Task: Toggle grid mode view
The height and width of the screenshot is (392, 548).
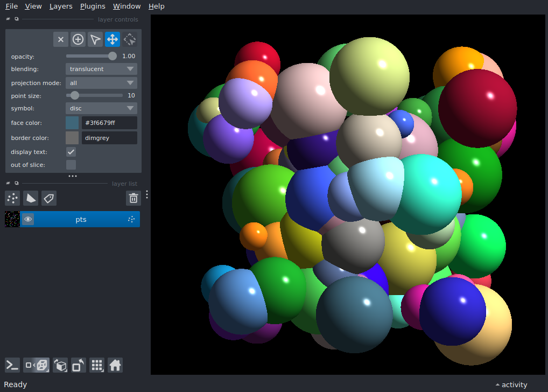Action: tap(97, 365)
